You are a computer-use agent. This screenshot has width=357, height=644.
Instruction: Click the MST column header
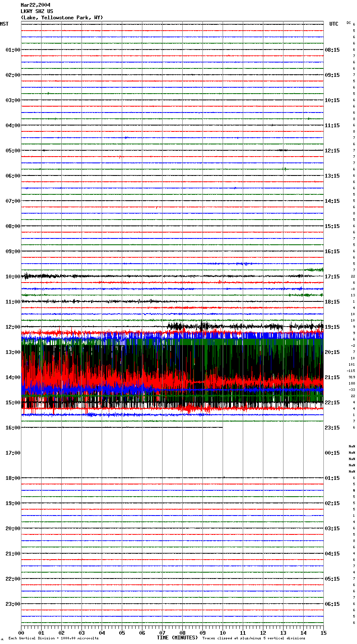click(x=4, y=24)
